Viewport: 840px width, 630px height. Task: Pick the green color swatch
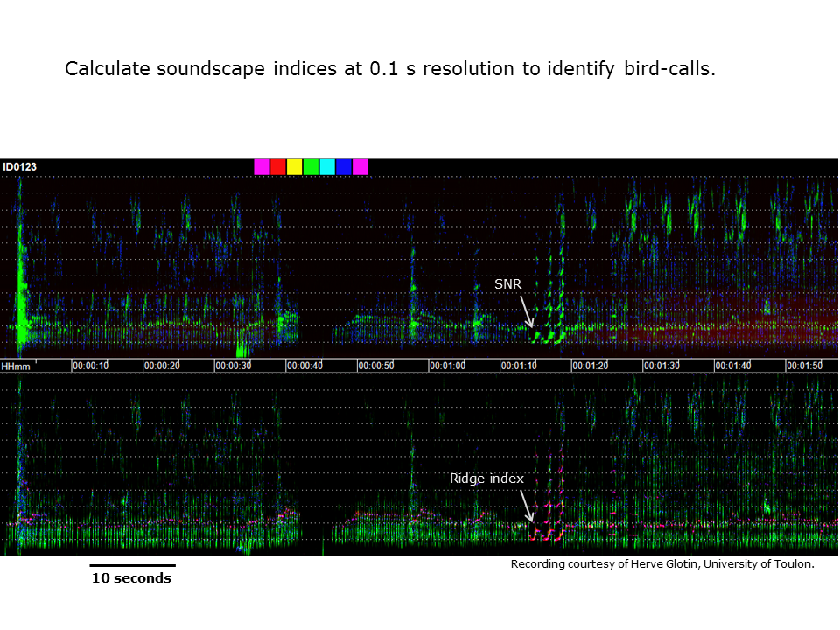pos(311,166)
